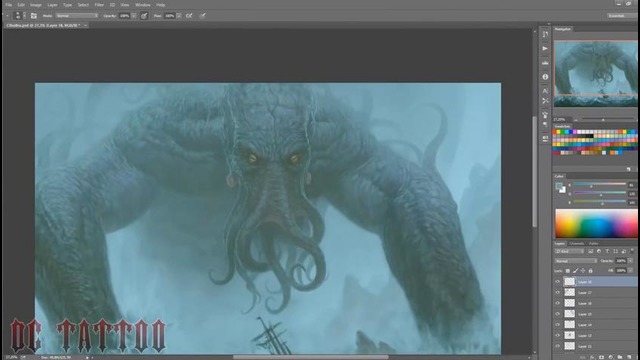Image resolution: width=640 pixels, height=360 pixels.
Task: Hide Layer 38 with eye icon
Action: pos(558,282)
